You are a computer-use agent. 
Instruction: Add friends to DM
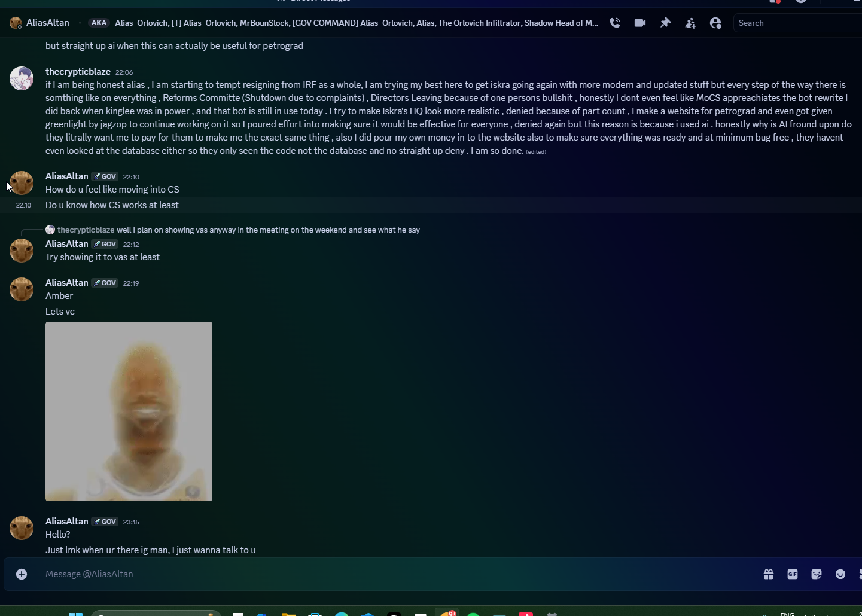(690, 23)
